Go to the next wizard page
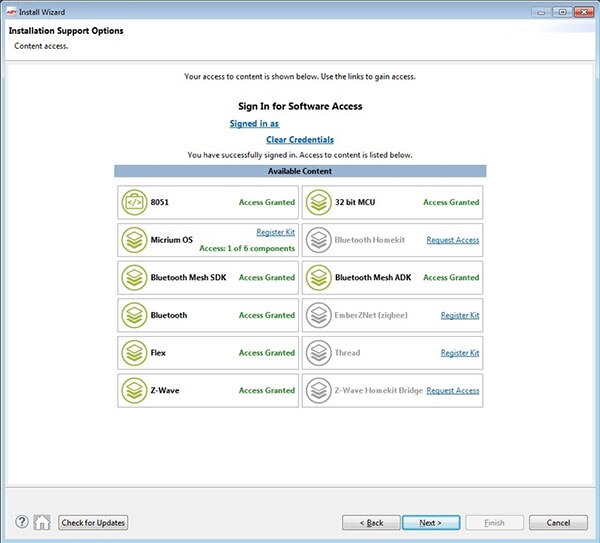 click(430, 523)
